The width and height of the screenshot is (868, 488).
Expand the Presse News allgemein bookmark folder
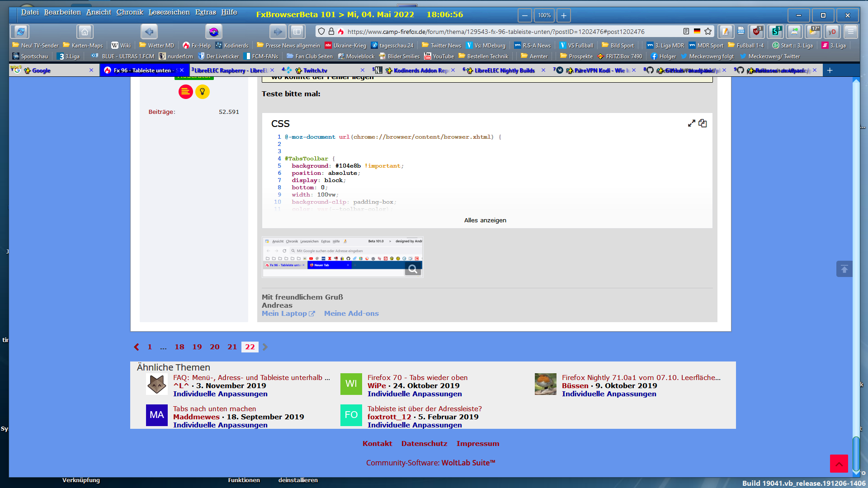288,46
